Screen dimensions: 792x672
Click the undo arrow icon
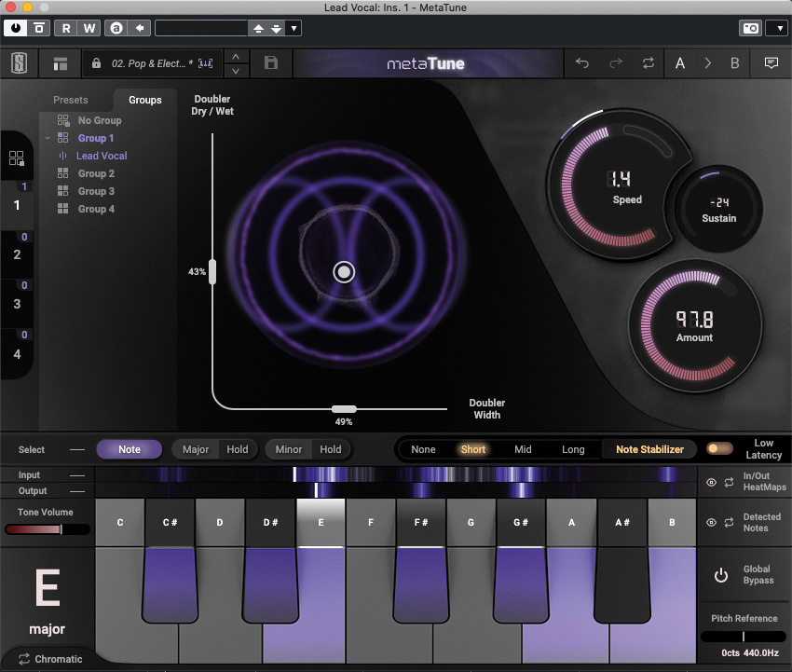tap(582, 63)
